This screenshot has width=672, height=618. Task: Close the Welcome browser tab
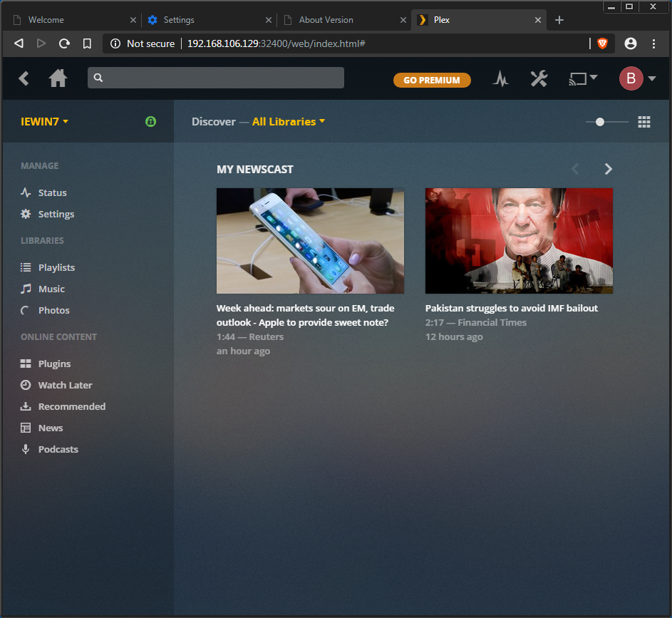click(x=133, y=20)
